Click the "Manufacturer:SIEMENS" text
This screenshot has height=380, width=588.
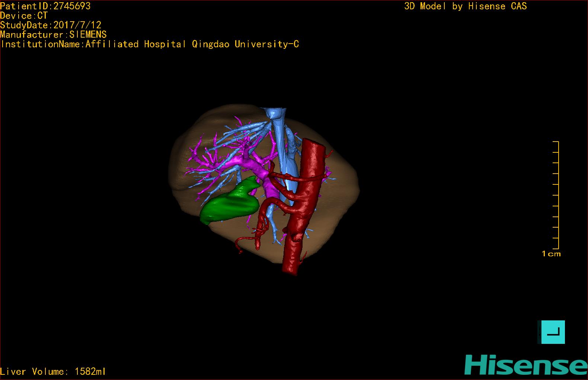coord(53,35)
